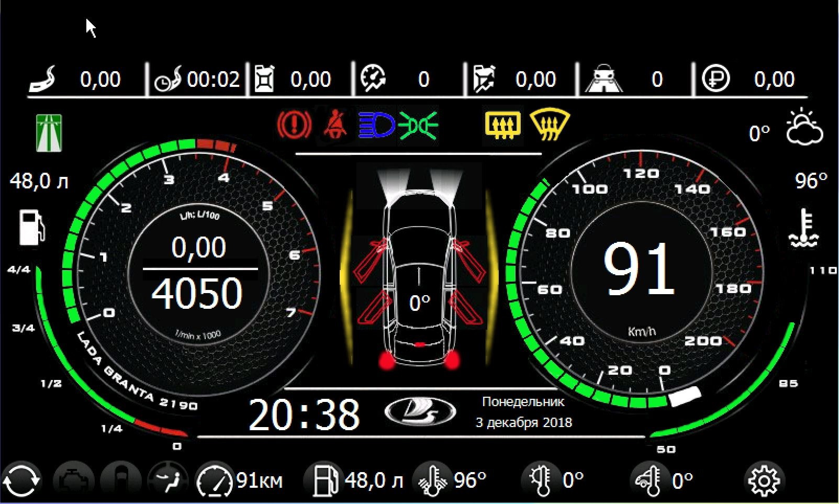The height and width of the screenshot is (504, 839).
Task: Click the engine coolant thermometer icon showing 96°
Action: pyautogui.click(x=432, y=480)
